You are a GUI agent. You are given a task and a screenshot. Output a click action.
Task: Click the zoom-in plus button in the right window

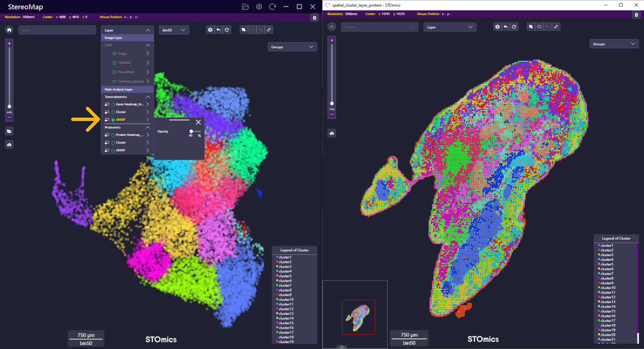[x=332, y=40]
